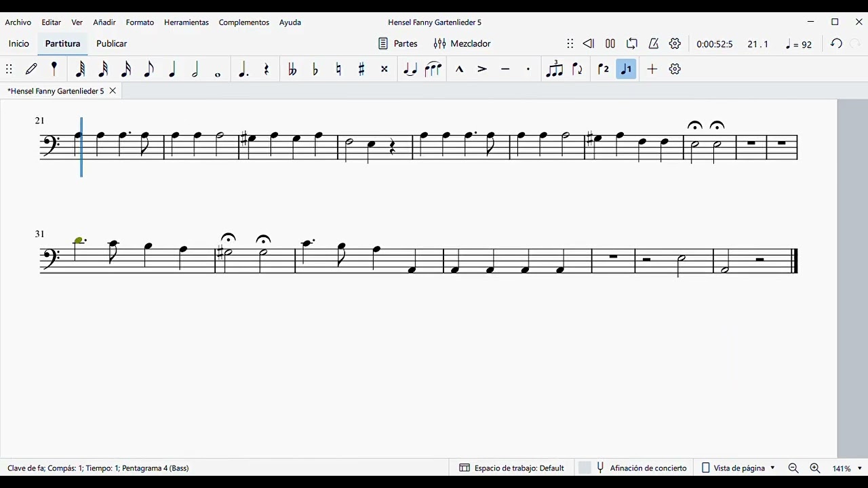Image resolution: width=868 pixels, height=488 pixels.
Task: Open the Mezclador panel
Action: point(462,43)
